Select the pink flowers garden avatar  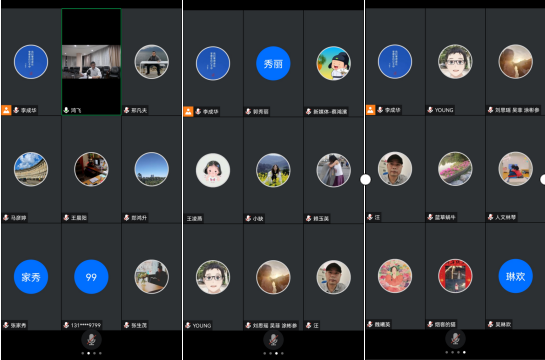tap(455, 169)
